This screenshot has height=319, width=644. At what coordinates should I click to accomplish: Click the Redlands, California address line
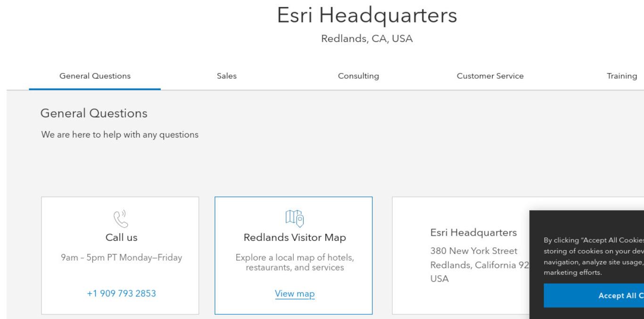click(479, 265)
